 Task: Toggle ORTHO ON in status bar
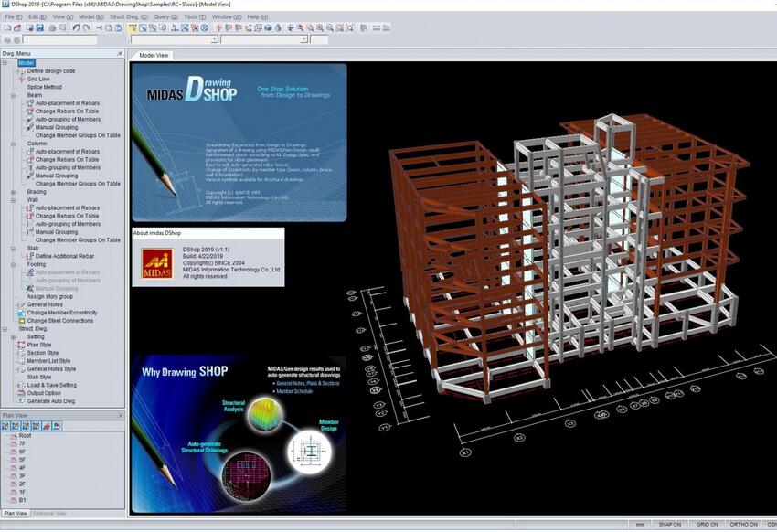tap(744, 524)
